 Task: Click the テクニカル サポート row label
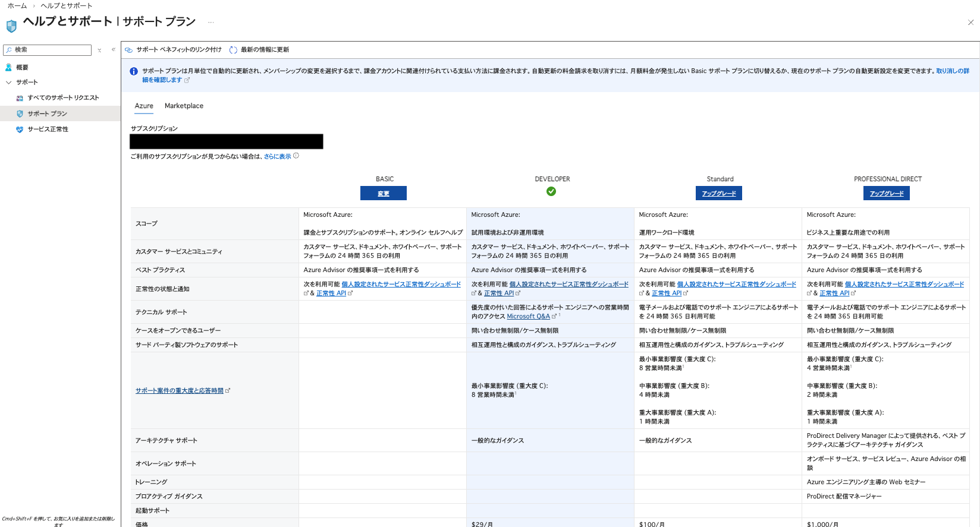click(161, 312)
